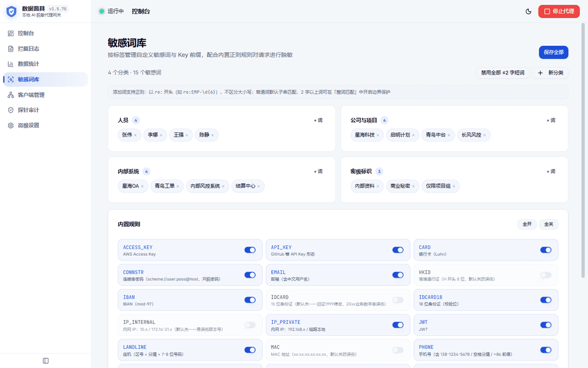
Task: Toggle the LANDLINE rule switch
Action: pos(250,350)
